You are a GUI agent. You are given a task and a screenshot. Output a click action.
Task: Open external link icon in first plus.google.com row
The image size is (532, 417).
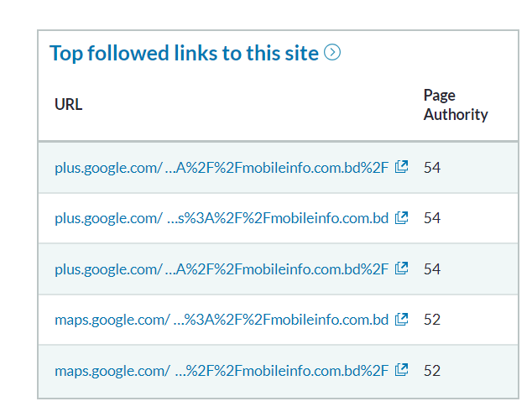tap(402, 167)
